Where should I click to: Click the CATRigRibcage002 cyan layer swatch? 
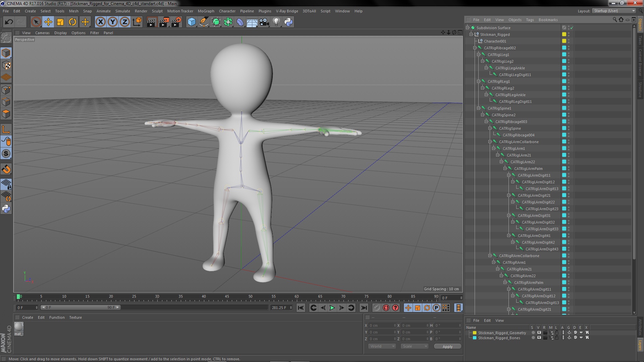[x=564, y=48]
